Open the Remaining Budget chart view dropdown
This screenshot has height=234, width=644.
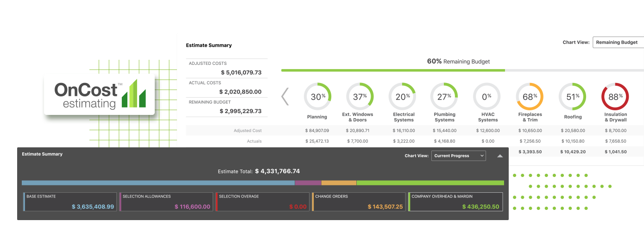618,42
